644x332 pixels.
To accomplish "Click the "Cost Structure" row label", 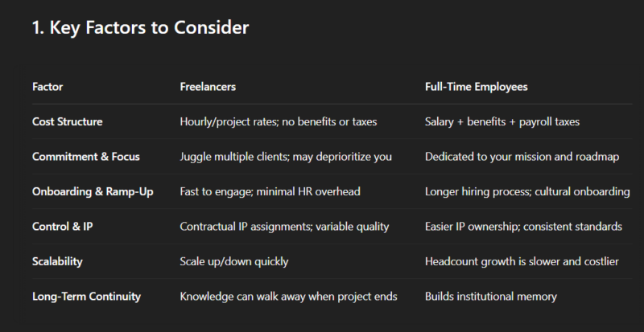I will [68, 121].
